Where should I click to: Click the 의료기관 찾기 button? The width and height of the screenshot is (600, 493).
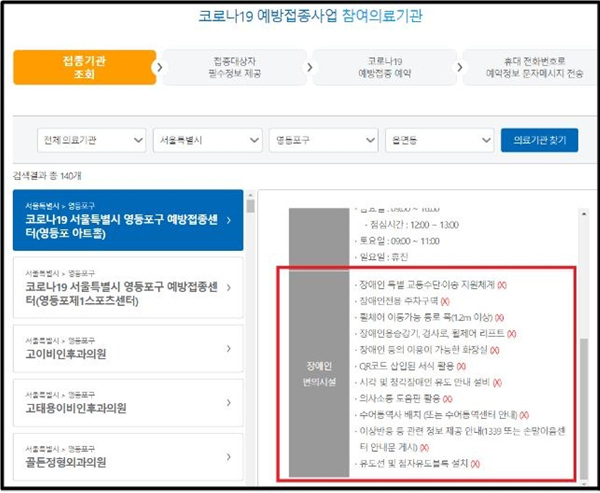pyautogui.click(x=540, y=140)
